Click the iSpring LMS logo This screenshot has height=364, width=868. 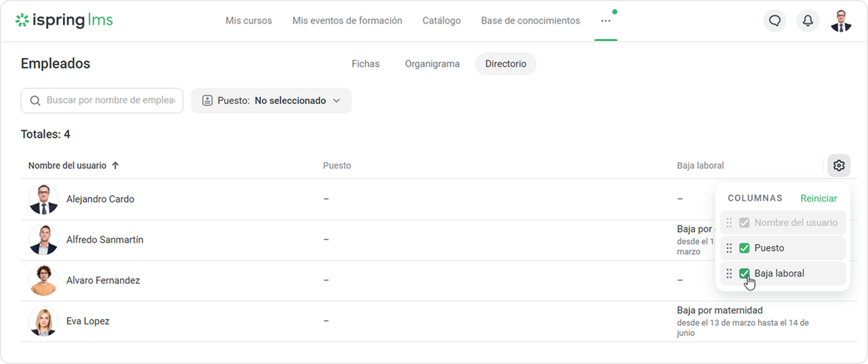point(64,20)
